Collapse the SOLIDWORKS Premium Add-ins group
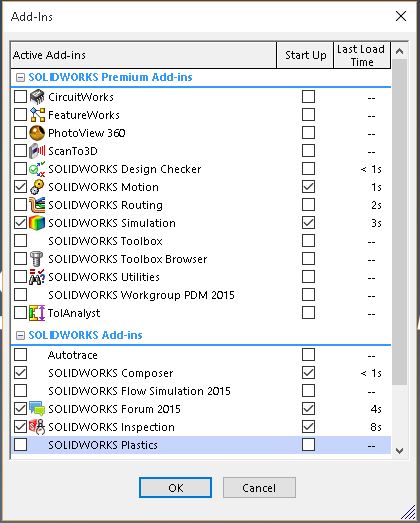The image size is (420, 523). point(20,78)
